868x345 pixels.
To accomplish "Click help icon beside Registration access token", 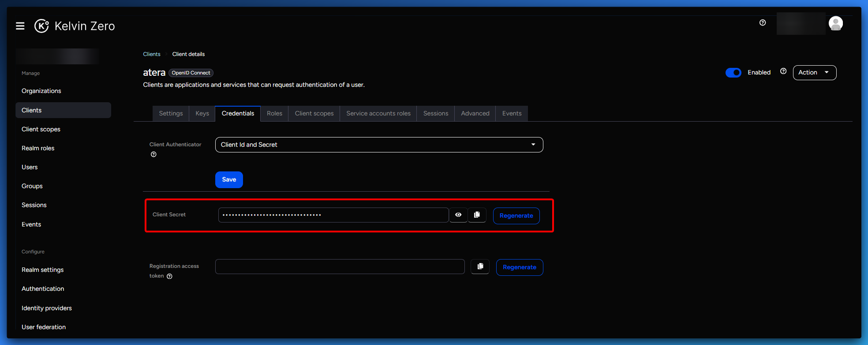I will pyautogui.click(x=169, y=276).
